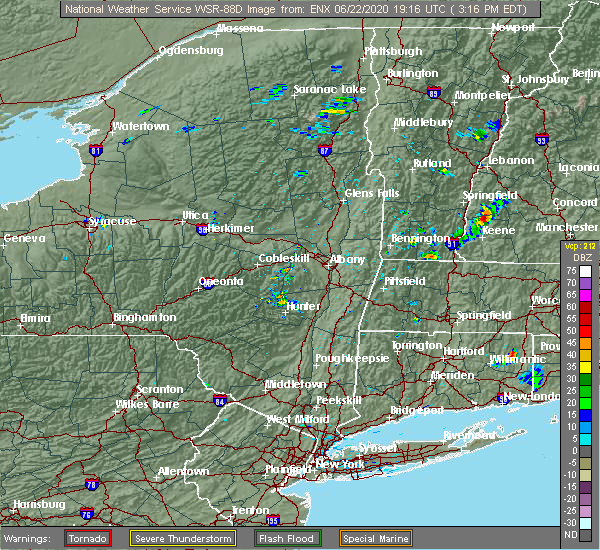The image size is (600, 550).
Task: Click the Middletown city label
Action: (296, 384)
